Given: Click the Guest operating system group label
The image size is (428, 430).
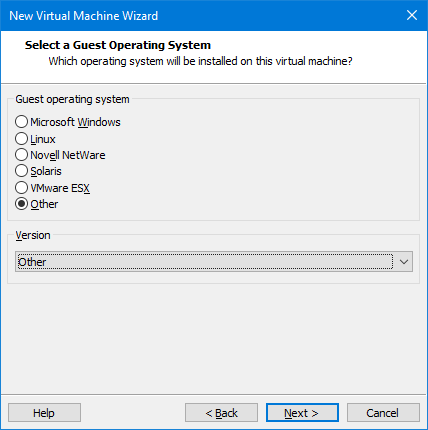Looking at the screenshot, I should pos(72,99).
